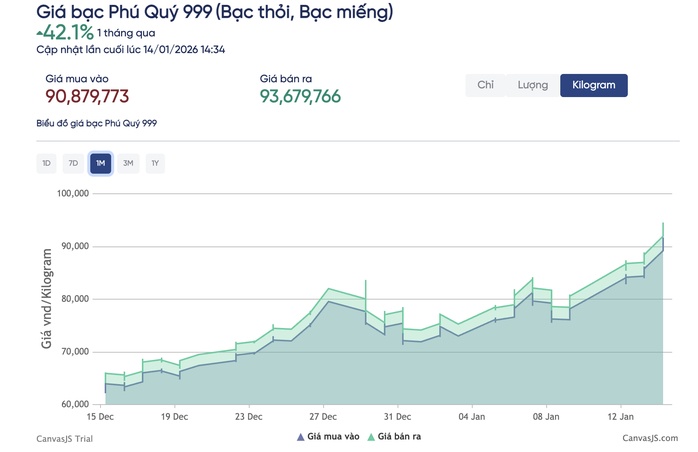Switch price unit to Chỉ
This screenshot has height=452, width=698.
click(x=485, y=85)
